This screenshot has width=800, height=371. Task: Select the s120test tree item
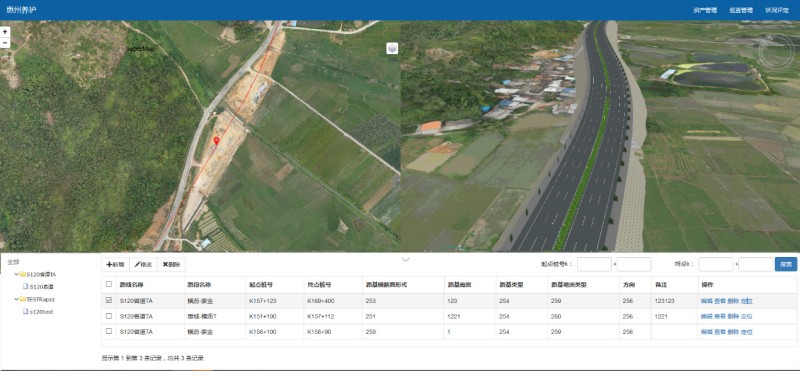(x=41, y=311)
